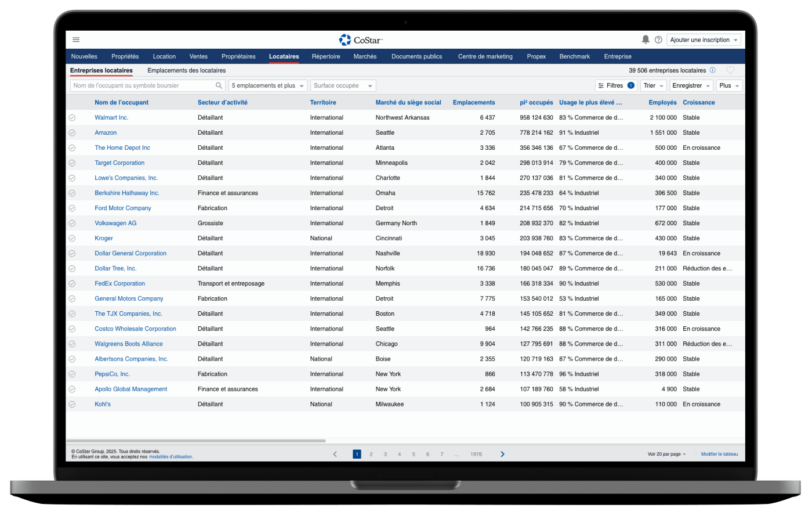Expand the Trier sort dropdown
The width and height of the screenshot is (812, 519).
[653, 86]
